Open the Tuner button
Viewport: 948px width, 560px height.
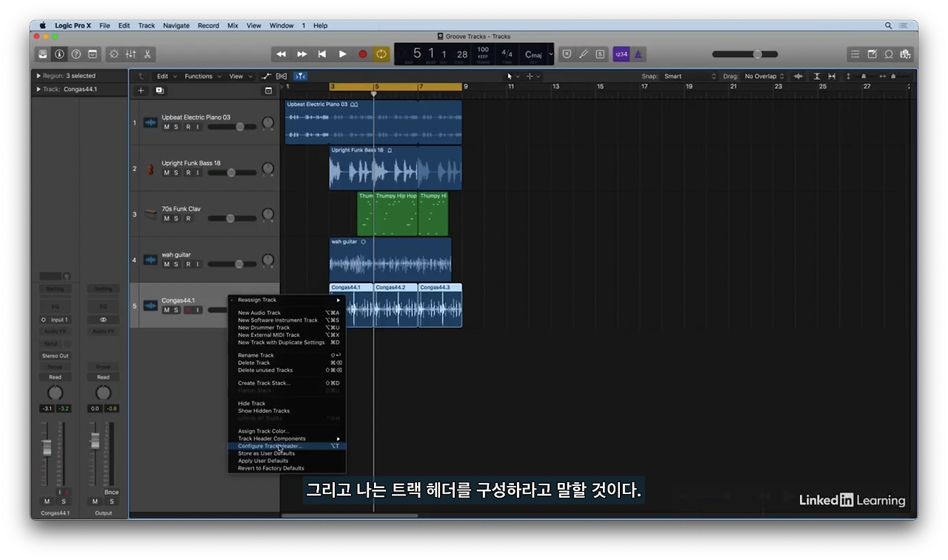(583, 54)
